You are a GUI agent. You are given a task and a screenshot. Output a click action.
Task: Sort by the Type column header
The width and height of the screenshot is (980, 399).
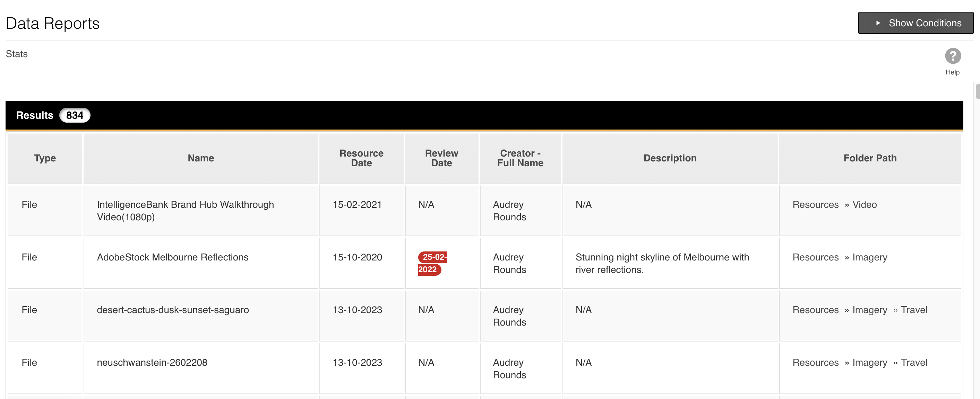point(45,158)
